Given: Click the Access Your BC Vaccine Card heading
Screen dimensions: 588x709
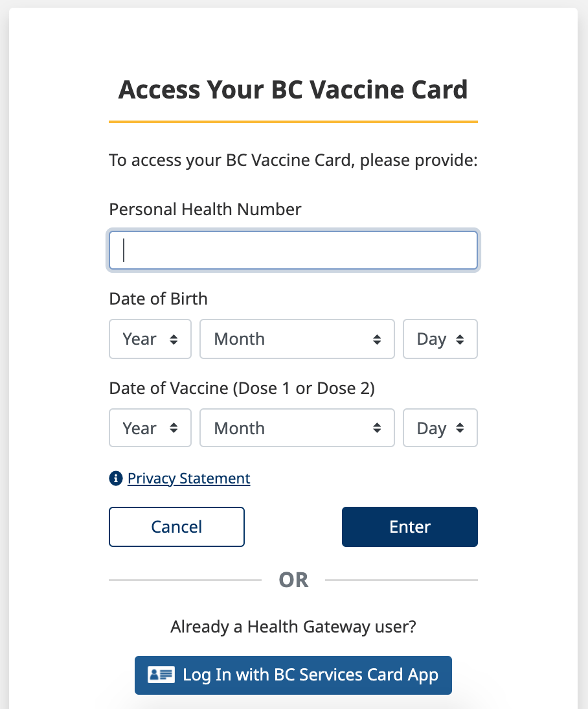Looking at the screenshot, I should (x=293, y=89).
